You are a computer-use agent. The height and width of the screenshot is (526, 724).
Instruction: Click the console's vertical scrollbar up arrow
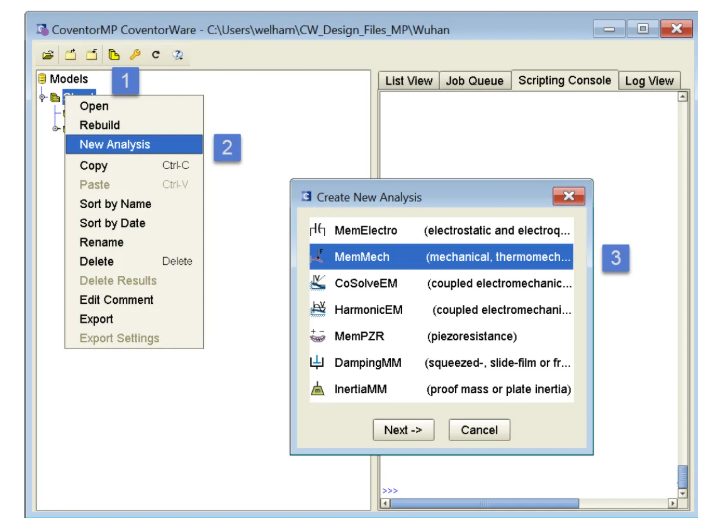coord(683,97)
